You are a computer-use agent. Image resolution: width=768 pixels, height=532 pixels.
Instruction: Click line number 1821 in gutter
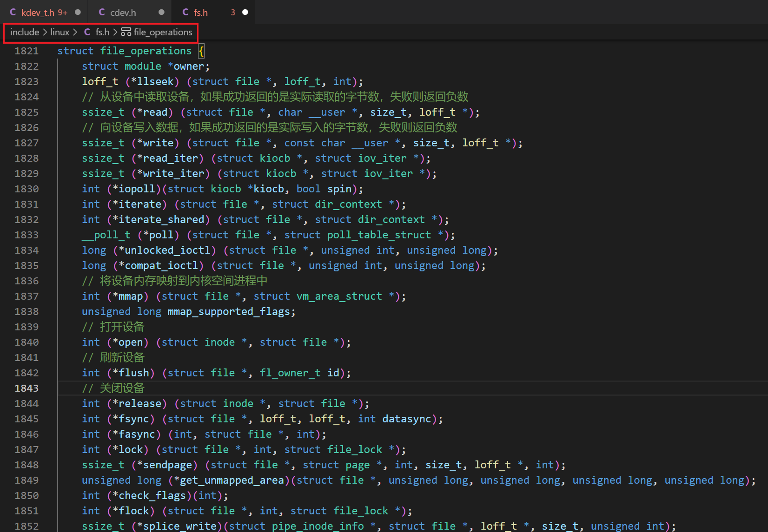point(26,51)
